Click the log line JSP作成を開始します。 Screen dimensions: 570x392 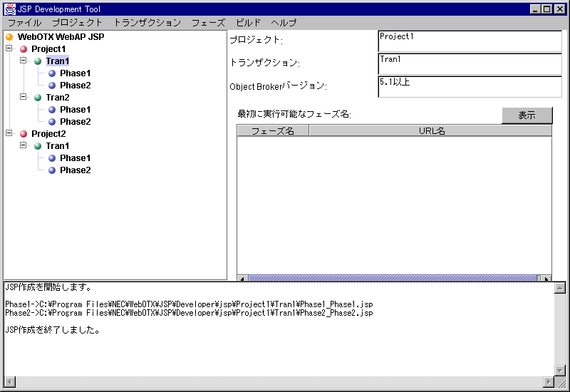48,287
